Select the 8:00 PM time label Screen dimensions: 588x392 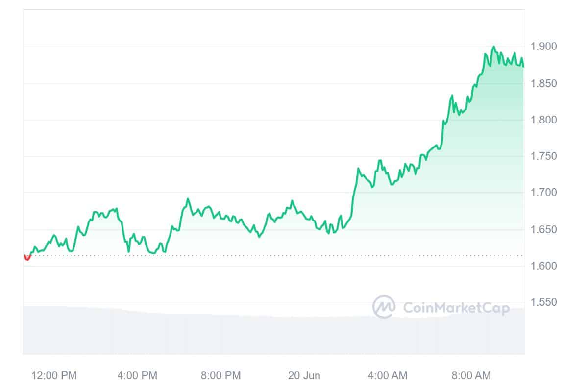221,376
